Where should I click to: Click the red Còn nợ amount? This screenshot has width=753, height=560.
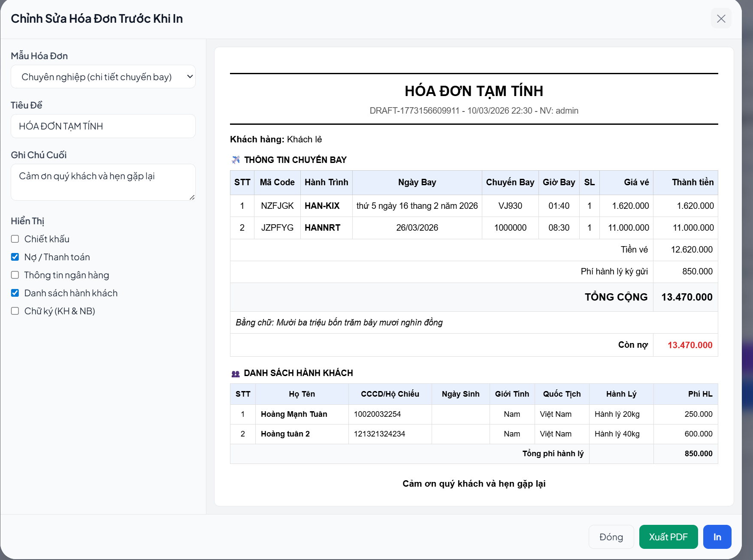click(x=689, y=345)
